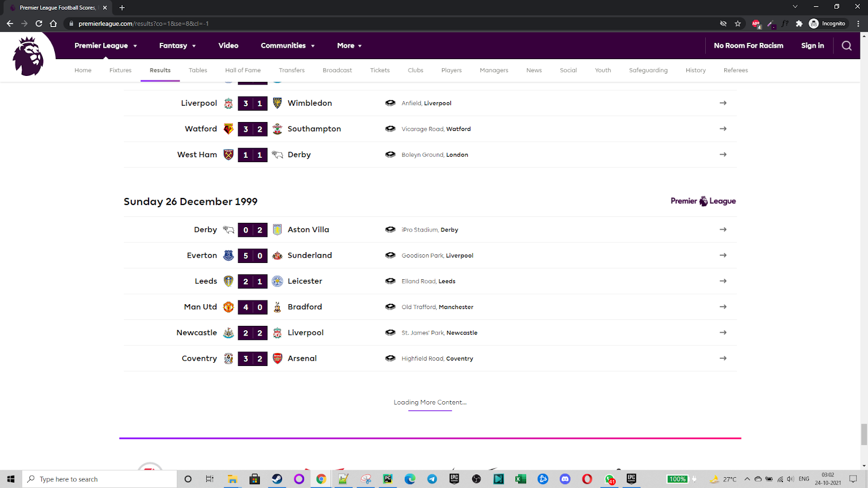Click the Windows Start button

10,479
